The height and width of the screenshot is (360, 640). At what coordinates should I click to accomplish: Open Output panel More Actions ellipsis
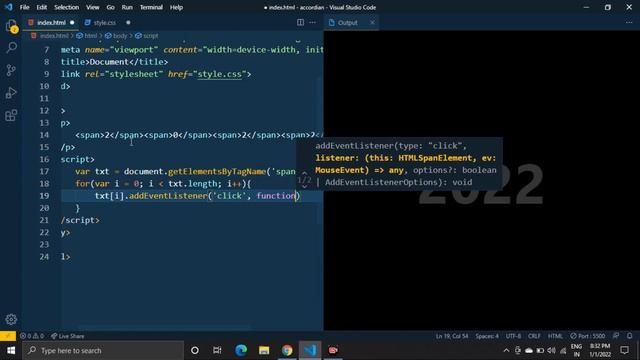coord(629,22)
